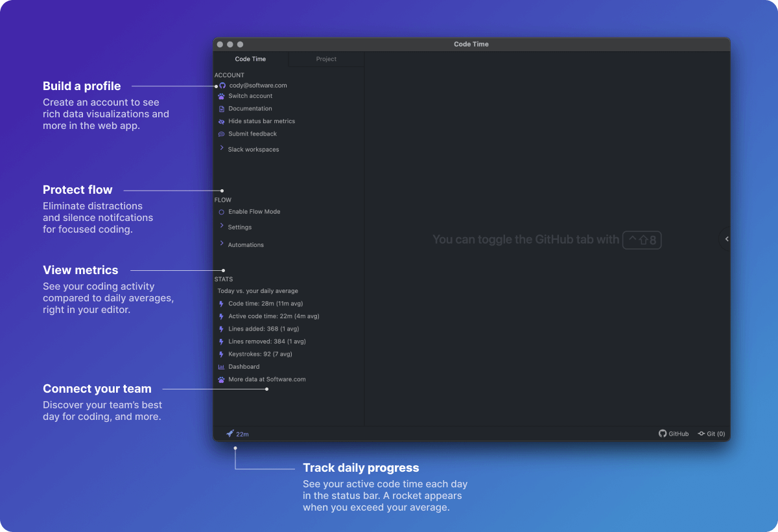Select Today vs. your daily average
Viewport: 778px width, 532px height.
click(257, 291)
